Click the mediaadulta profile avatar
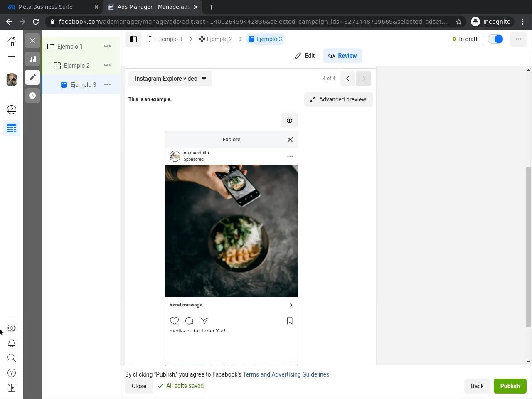532x399 pixels. click(x=175, y=156)
